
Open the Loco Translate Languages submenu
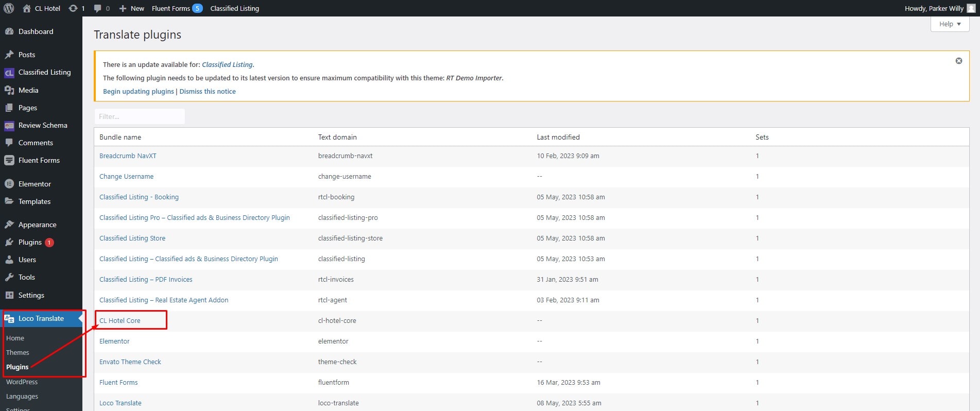click(x=22, y=396)
